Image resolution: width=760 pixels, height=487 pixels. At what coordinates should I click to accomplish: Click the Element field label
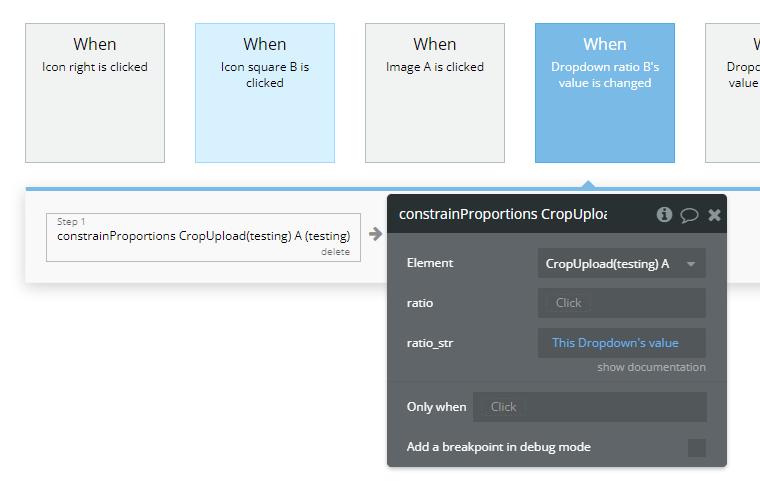click(430, 263)
